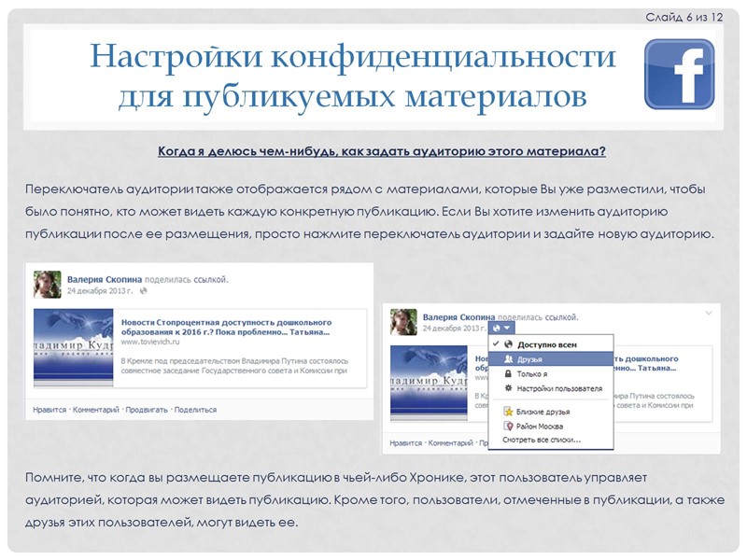The height and width of the screenshot is (560, 747).
Task: Click Валерия Скопина avatar in left post
Action: click(48, 285)
